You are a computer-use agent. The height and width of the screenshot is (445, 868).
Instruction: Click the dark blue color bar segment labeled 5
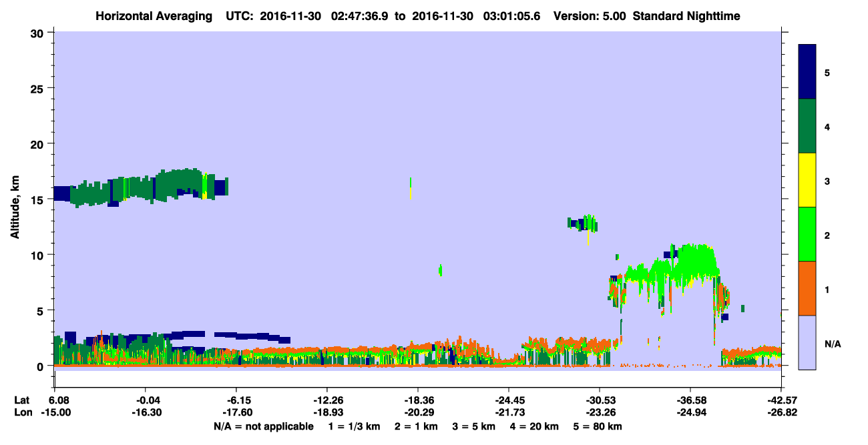(807, 72)
